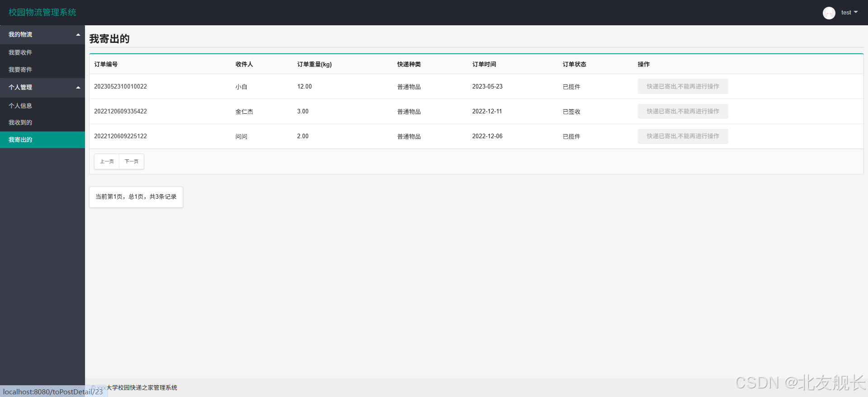Click the 操作 column header
The height and width of the screenshot is (397, 868).
644,64
